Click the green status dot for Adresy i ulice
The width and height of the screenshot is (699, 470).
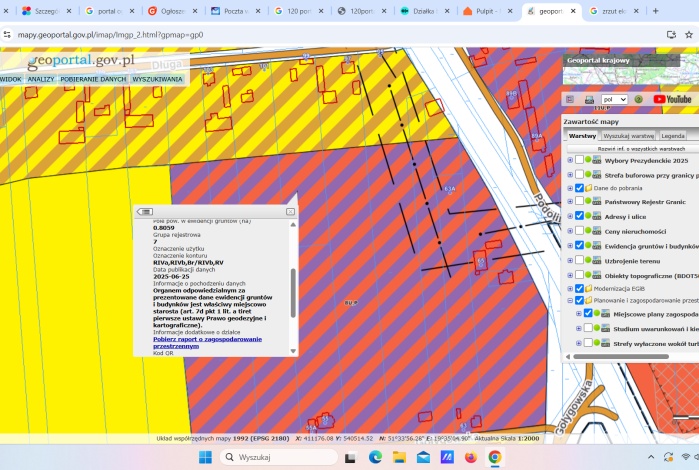click(588, 215)
